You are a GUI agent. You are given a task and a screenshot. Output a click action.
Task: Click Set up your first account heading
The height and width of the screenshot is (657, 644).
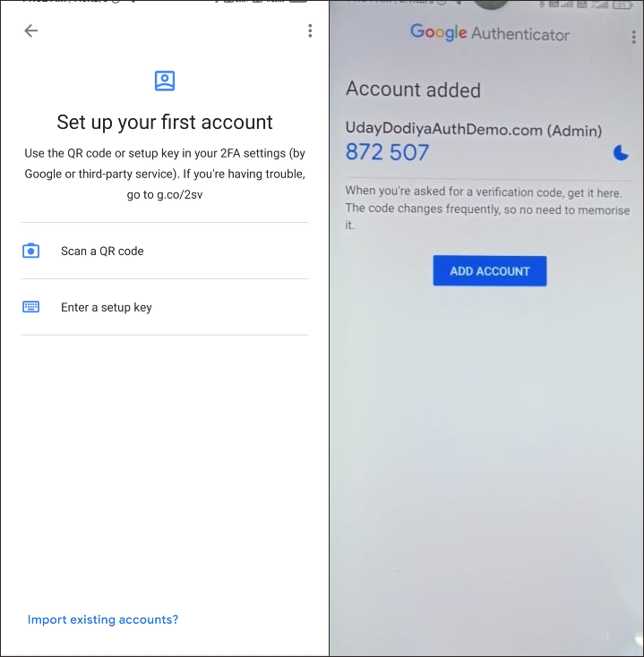tap(165, 123)
